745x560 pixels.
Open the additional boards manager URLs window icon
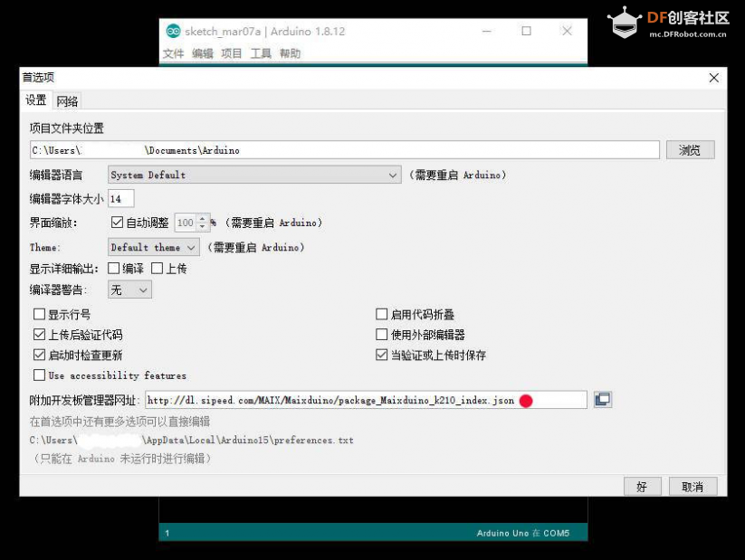tap(603, 400)
